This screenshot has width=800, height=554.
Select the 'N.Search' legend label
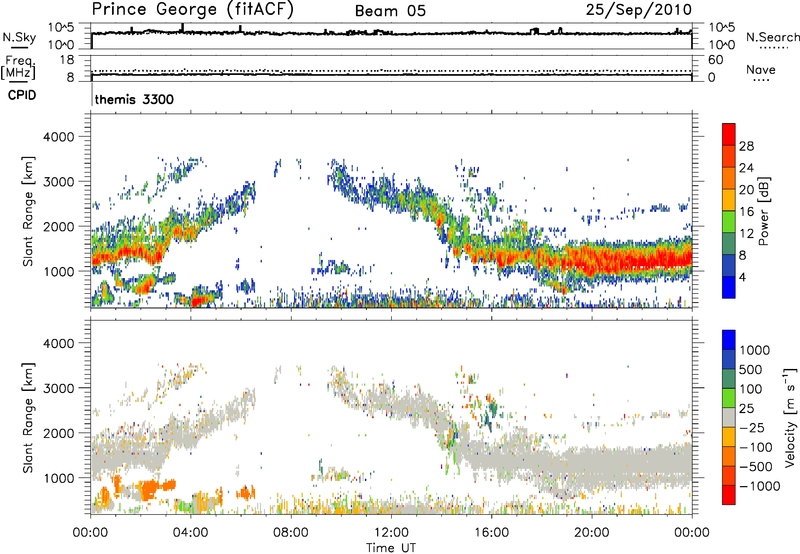point(772,37)
